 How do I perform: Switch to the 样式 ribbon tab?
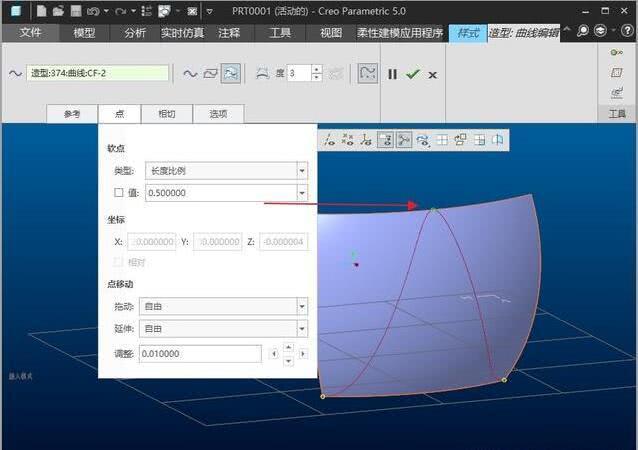(x=468, y=33)
